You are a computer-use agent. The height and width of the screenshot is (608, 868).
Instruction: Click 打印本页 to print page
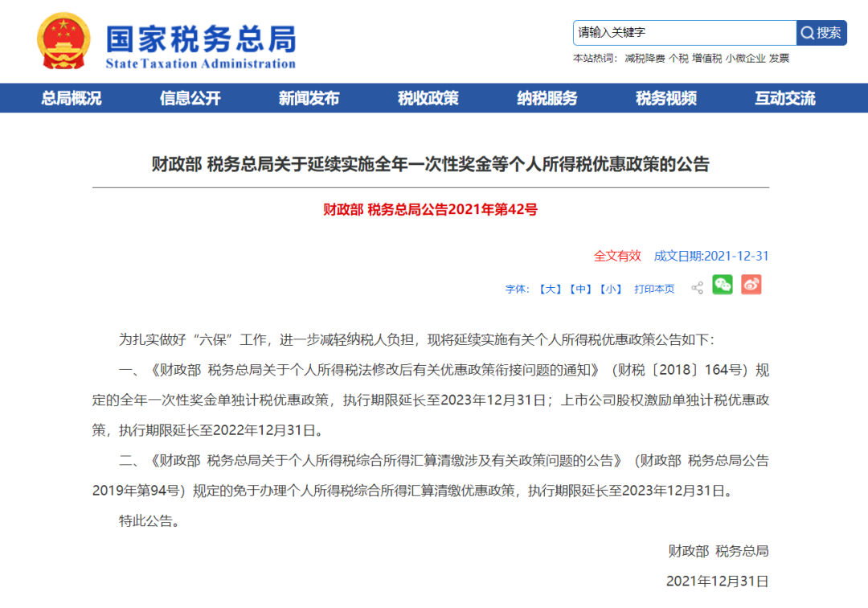click(654, 289)
